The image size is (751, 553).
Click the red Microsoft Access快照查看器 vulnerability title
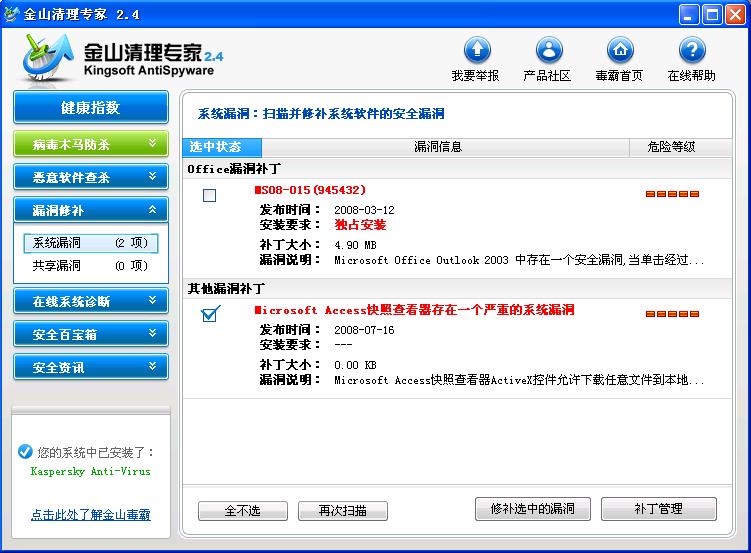point(414,310)
